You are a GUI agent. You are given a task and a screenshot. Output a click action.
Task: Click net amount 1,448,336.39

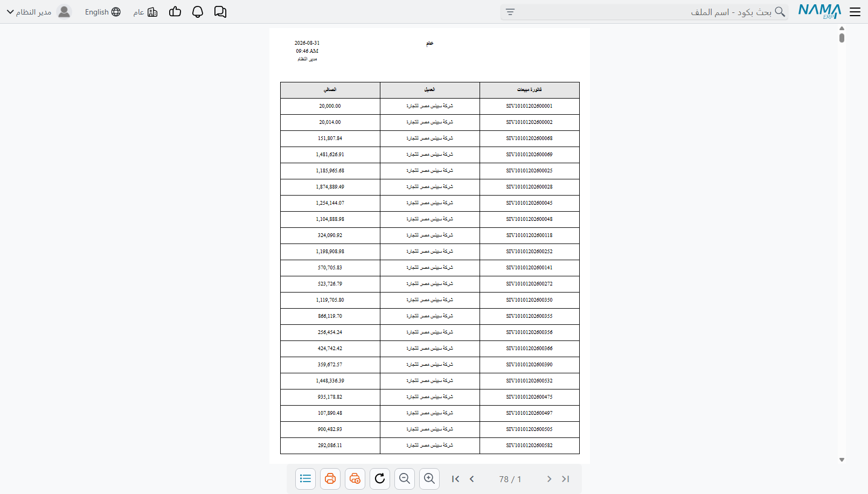tap(330, 381)
